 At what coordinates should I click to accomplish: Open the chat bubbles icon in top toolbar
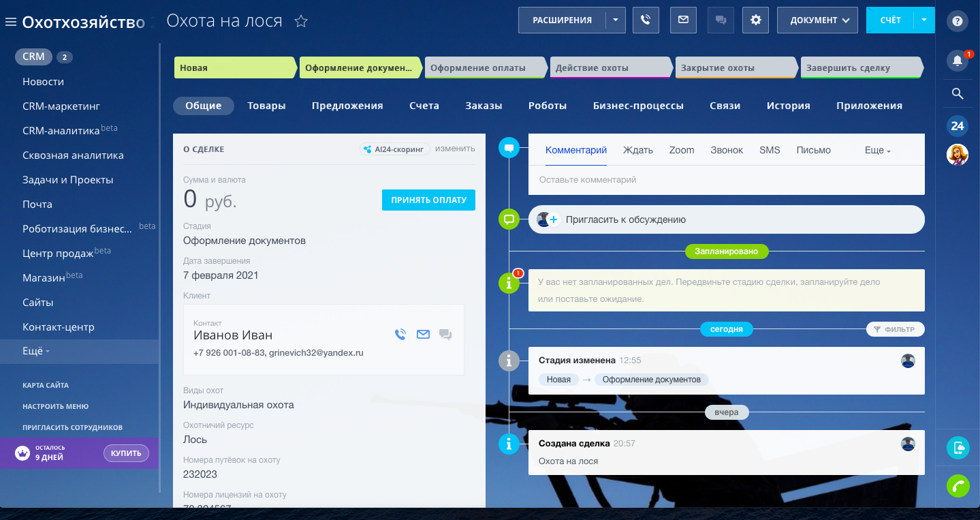click(721, 20)
